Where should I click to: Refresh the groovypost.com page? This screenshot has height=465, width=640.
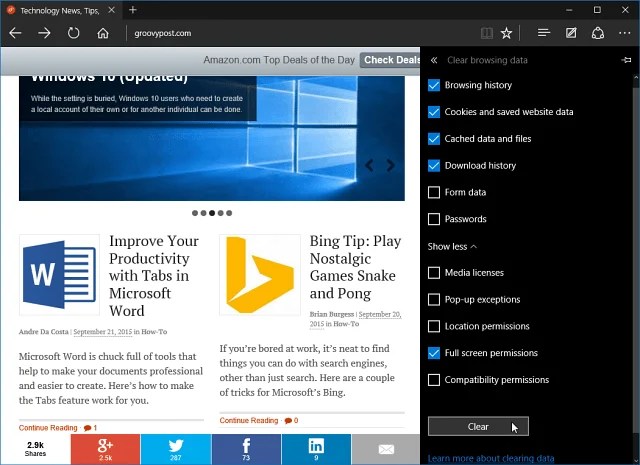click(73, 33)
